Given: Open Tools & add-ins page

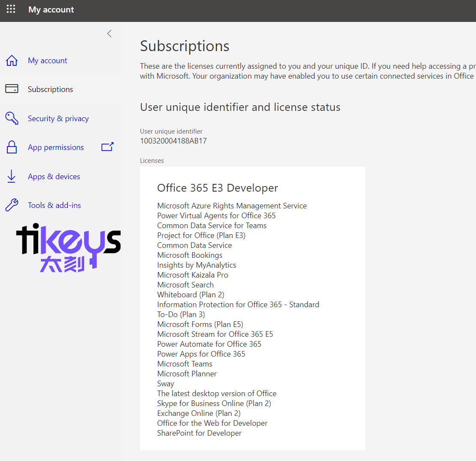Looking at the screenshot, I should 54,205.
